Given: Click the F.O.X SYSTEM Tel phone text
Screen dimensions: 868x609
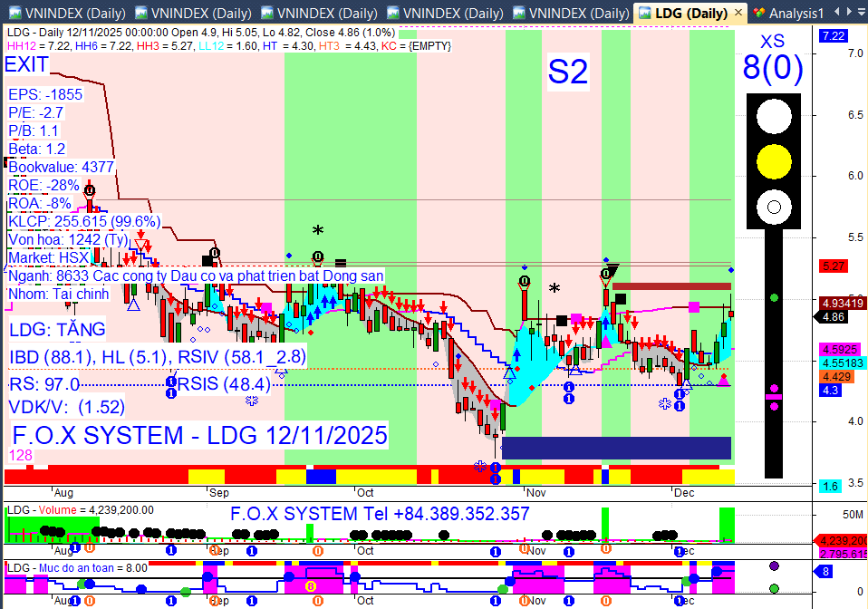Looking at the screenshot, I should click(x=380, y=514).
